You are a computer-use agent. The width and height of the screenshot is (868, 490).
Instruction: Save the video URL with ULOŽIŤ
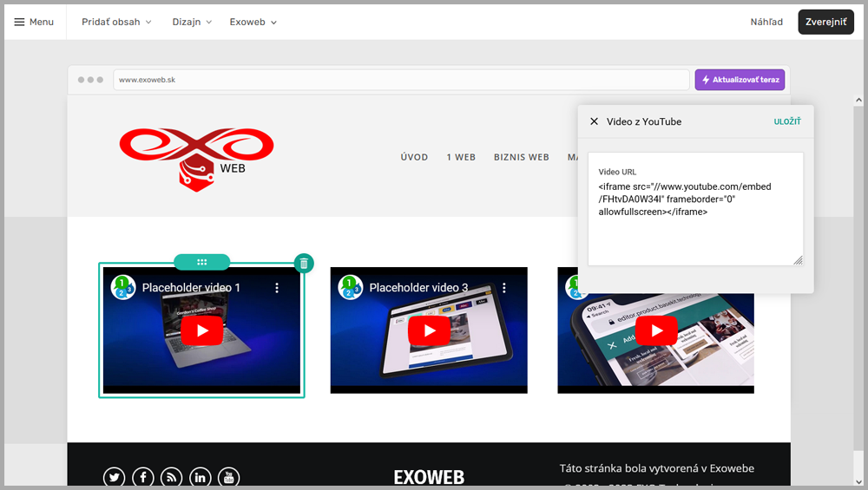coord(787,121)
